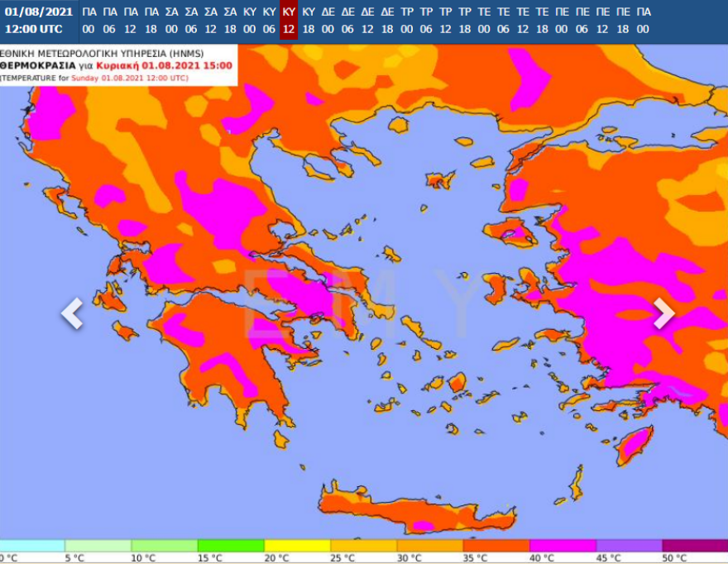Click the 01/08/2021 12:00 UTC date header
The image size is (728, 564).
click(x=38, y=20)
